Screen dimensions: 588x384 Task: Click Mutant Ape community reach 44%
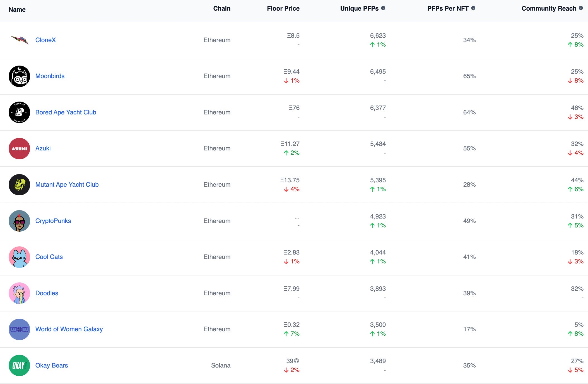pos(577,180)
